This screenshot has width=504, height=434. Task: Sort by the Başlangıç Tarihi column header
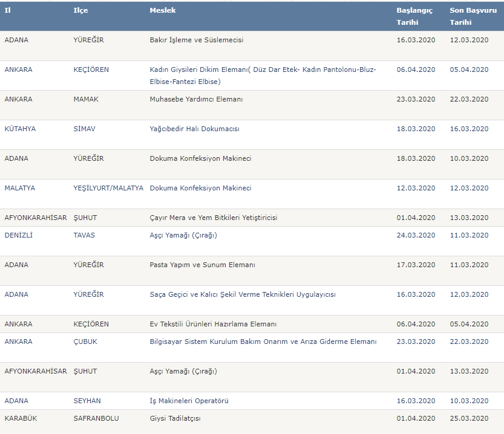(x=414, y=16)
